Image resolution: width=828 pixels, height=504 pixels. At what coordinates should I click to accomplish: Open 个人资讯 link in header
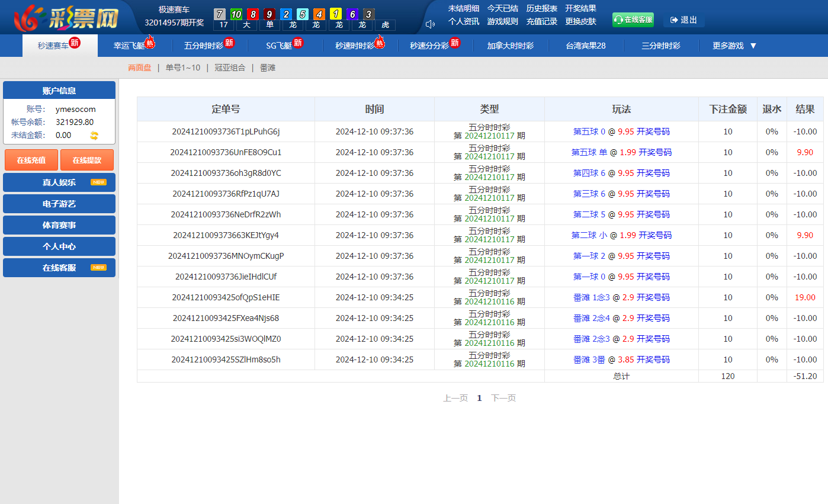464,21
